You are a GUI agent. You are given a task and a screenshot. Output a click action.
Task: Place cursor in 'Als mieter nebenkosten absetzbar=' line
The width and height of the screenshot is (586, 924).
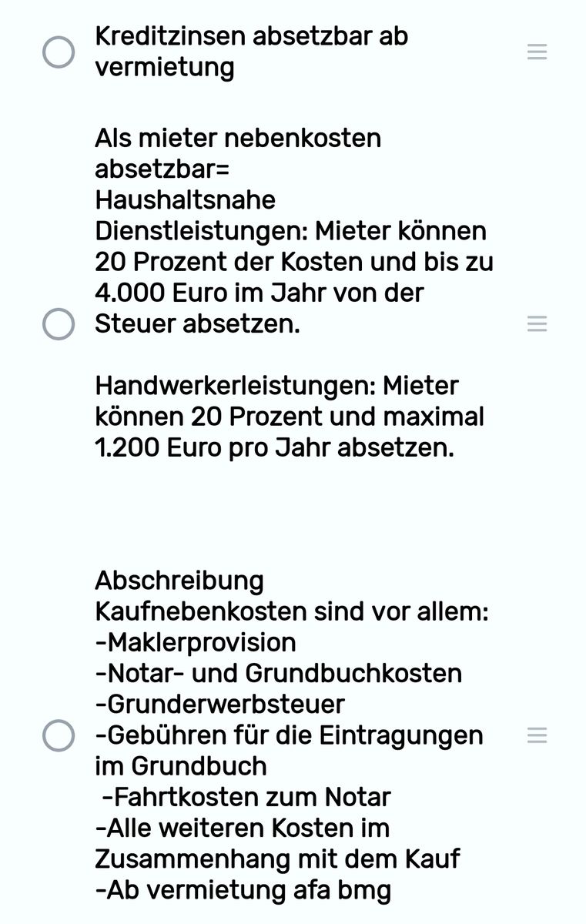(x=238, y=153)
